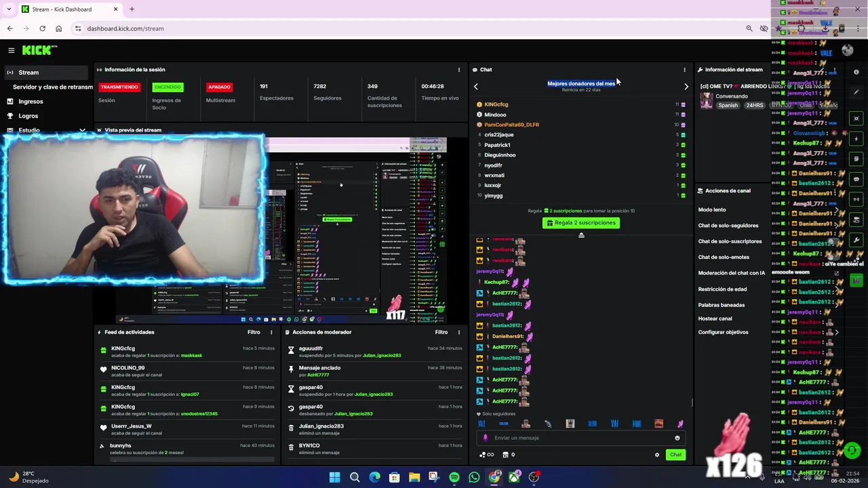Open File Explorer from the taskbar
The width and height of the screenshot is (868, 488).
pos(414,477)
